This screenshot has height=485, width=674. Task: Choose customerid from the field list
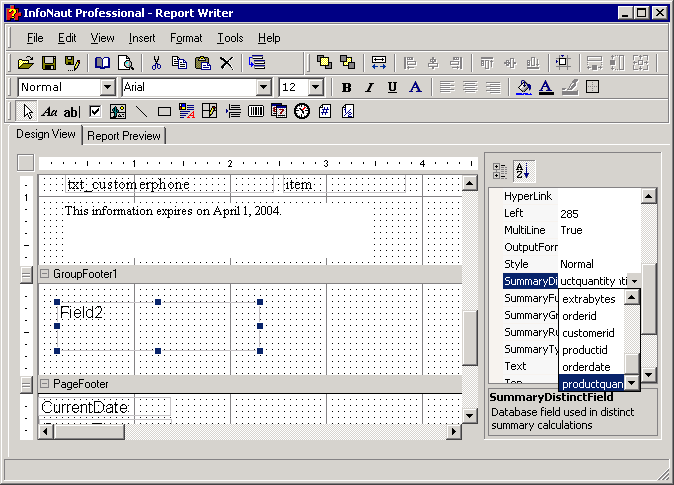(x=588, y=332)
